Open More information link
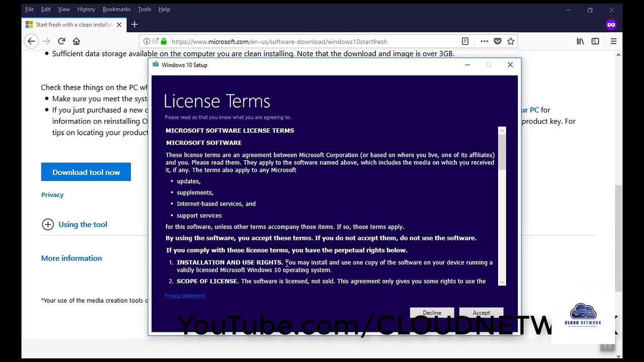644x362 pixels. 71,258
